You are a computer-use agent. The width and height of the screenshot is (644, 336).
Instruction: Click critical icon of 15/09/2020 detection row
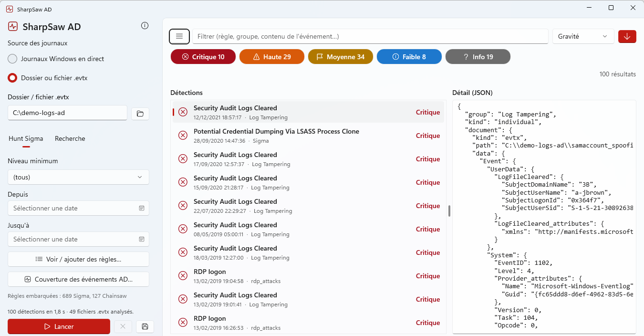coord(183,182)
